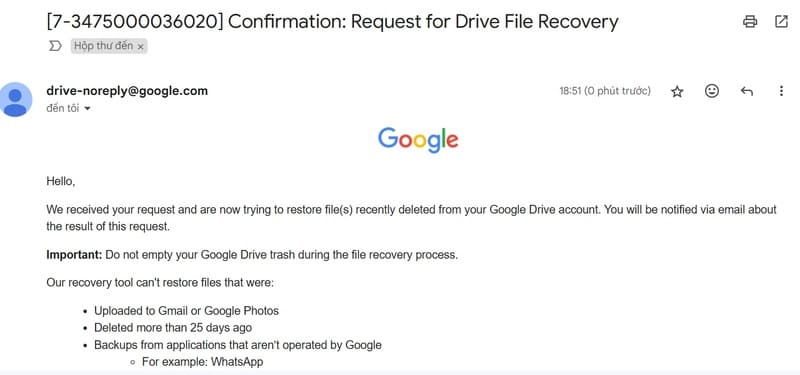Open the three-dot more options menu
The width and height of the screenshot is (800, 375).
tap(781, 91)
